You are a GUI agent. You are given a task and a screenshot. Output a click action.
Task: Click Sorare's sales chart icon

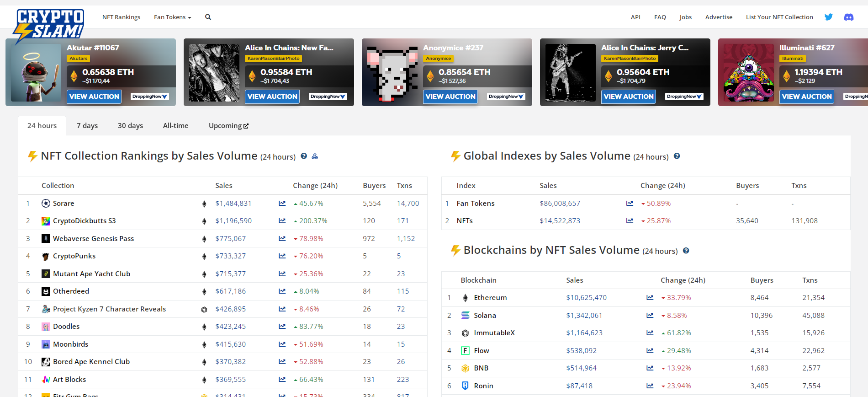pos(282,204)
